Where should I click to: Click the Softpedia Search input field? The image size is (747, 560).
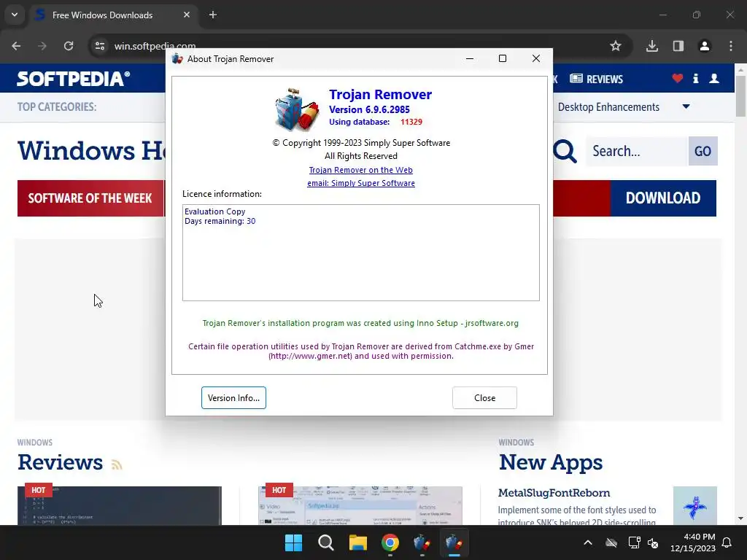tap(637, 151)
